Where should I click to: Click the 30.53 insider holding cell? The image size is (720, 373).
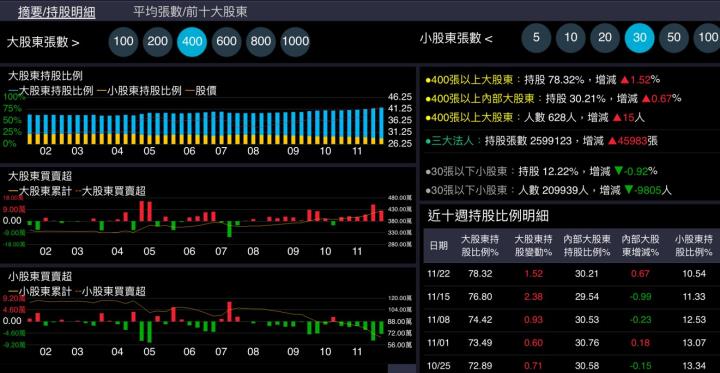[587, 320]
